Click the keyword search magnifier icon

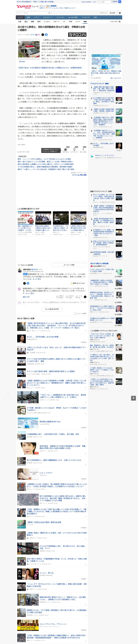49,13
